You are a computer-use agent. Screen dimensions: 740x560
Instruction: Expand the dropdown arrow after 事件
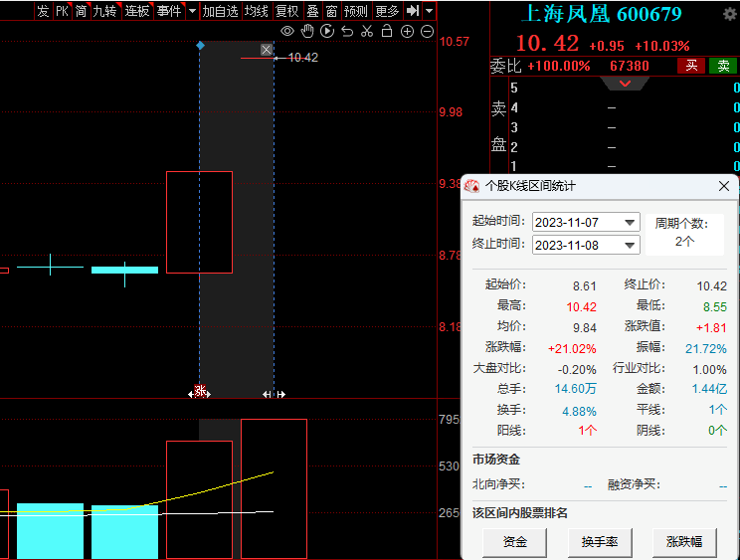[192, 11]
